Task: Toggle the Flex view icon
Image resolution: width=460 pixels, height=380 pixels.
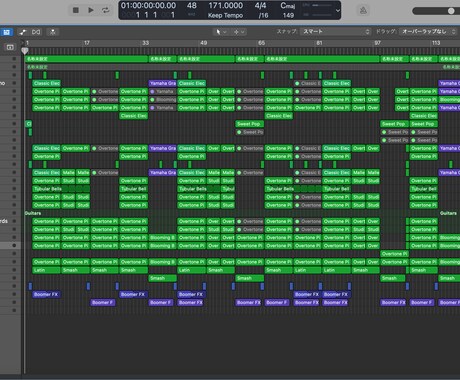Action: coord(36,32)
